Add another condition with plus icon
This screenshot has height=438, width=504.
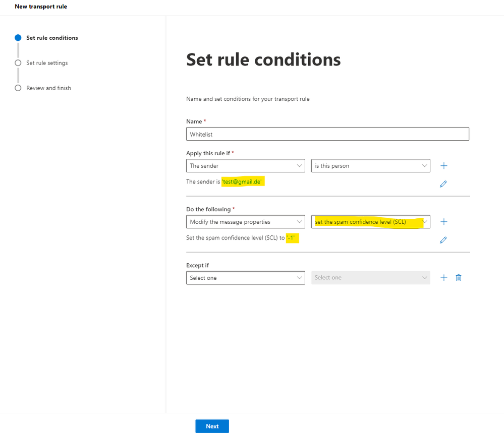pyautogui.click(x=444, y=166)
